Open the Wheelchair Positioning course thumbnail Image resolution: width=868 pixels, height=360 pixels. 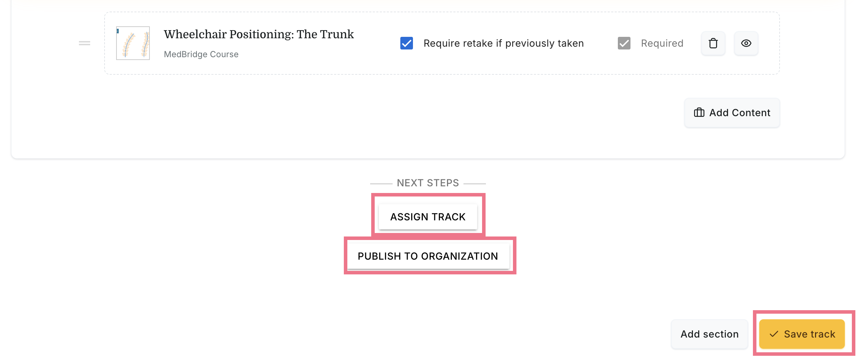coord(133,43)
